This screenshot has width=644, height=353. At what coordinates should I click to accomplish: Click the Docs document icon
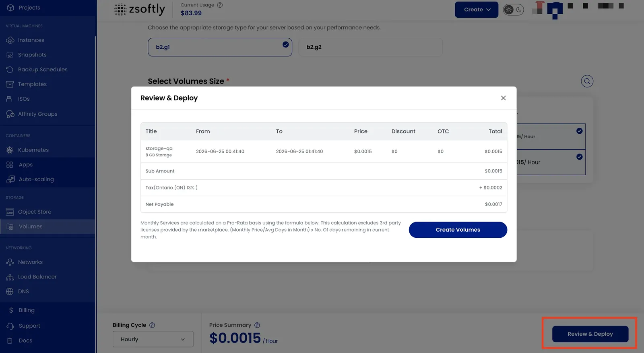(10, 341)
